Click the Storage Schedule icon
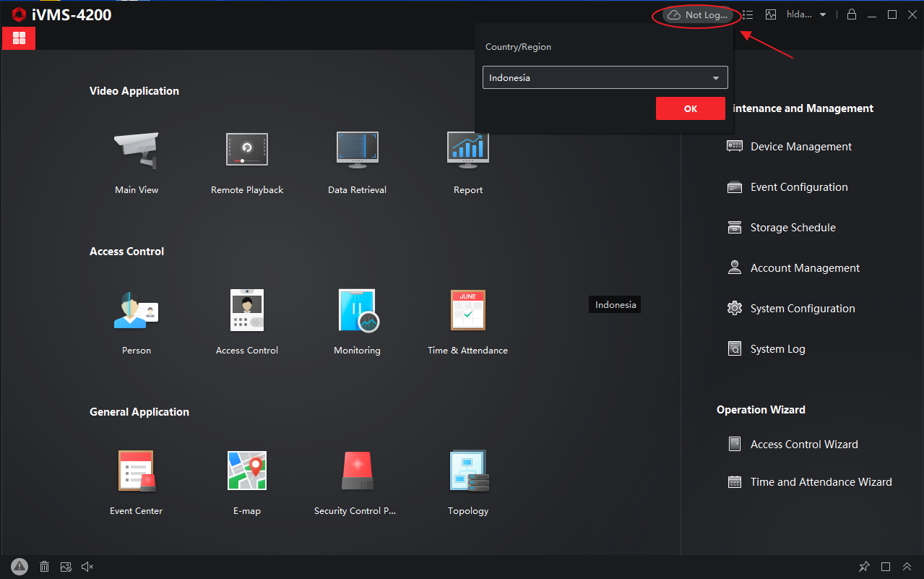The height and width of the screenshot is (579, 924). coord(735,227)
